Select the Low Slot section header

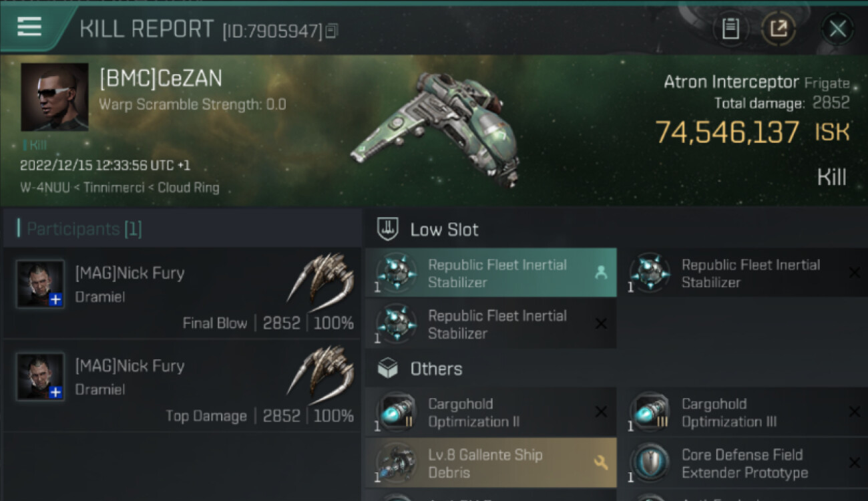click(444, 230)
